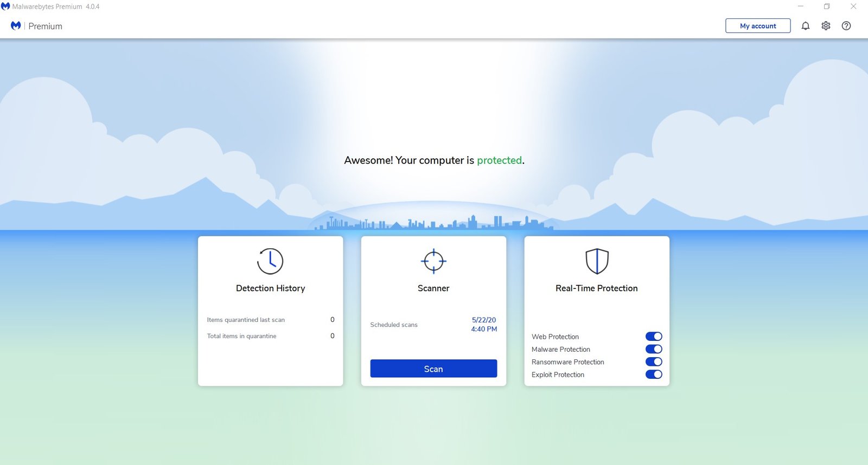Switch off Exploit Protection
The image size is (868, 465).
pyautogui.click(x=653, y=374)
